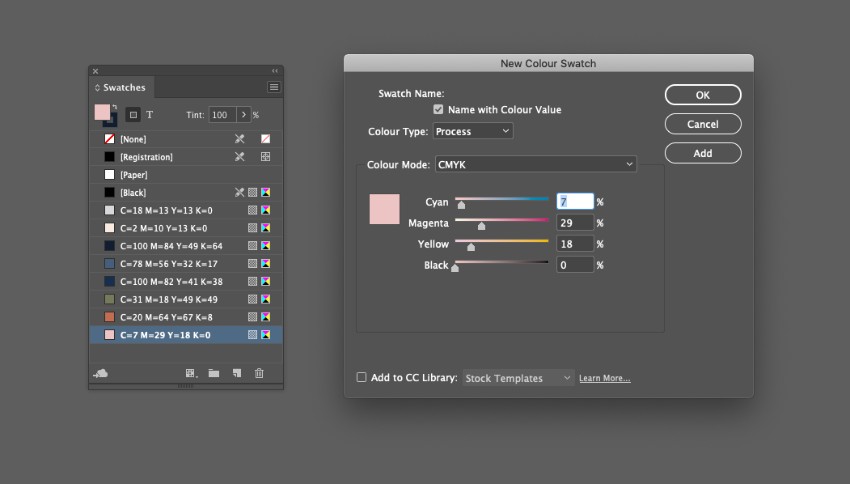Click process color icon on [Black] row
Screen dimensions: 850x484
(x=253, y=192)
